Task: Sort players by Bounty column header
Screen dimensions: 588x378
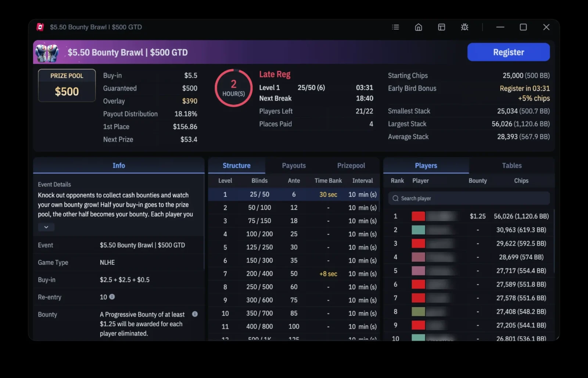Action: pos(478,181)
